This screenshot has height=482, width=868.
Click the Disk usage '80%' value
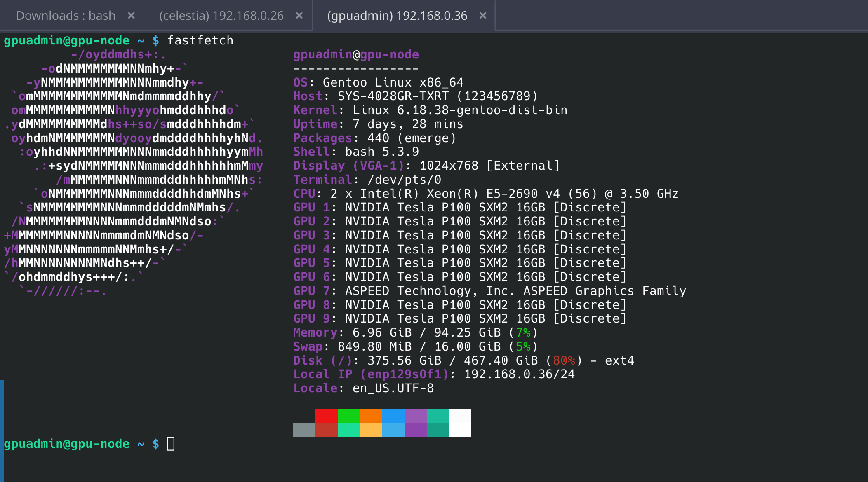564,360
